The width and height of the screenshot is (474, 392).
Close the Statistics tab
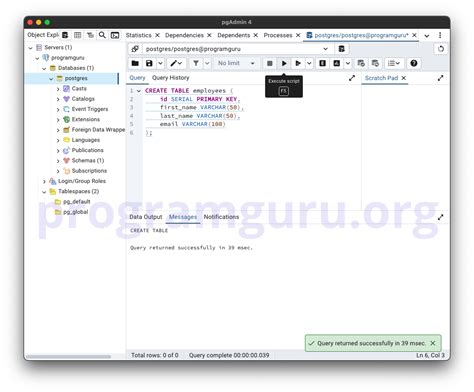(157, 35)
